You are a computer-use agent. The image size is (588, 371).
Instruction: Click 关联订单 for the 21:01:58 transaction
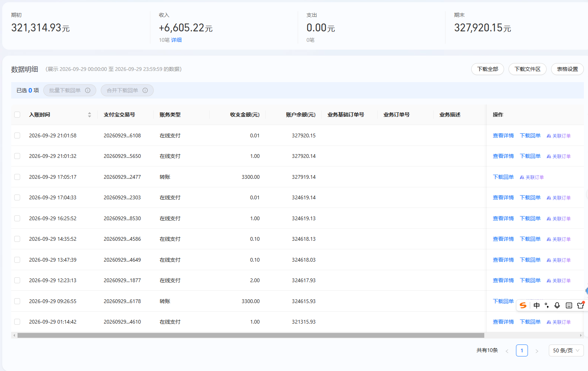[x=559, y=136]
